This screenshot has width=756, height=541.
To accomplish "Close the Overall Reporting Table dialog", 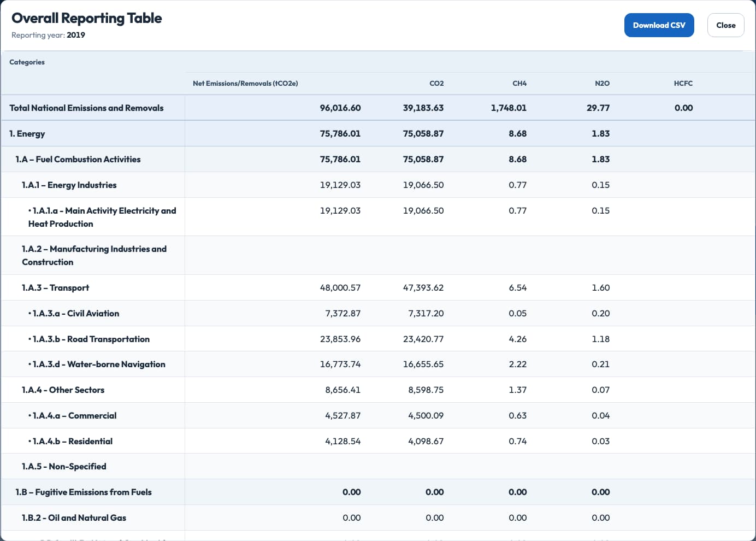I will pos(725,25).
